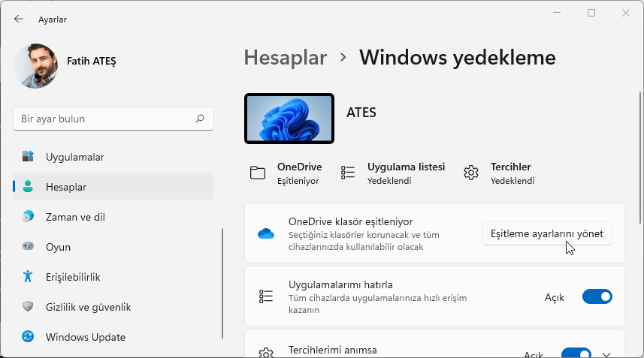The image size is (644, 358).
Task: Click the Gizlilik ve güvenlik shield icon
Action: (x=28, y=306)
